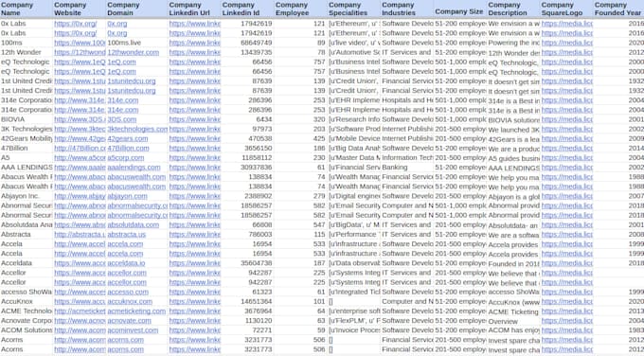
Task: Open the SquareLogo link in the Acceldata row
Action: (566, 263)
